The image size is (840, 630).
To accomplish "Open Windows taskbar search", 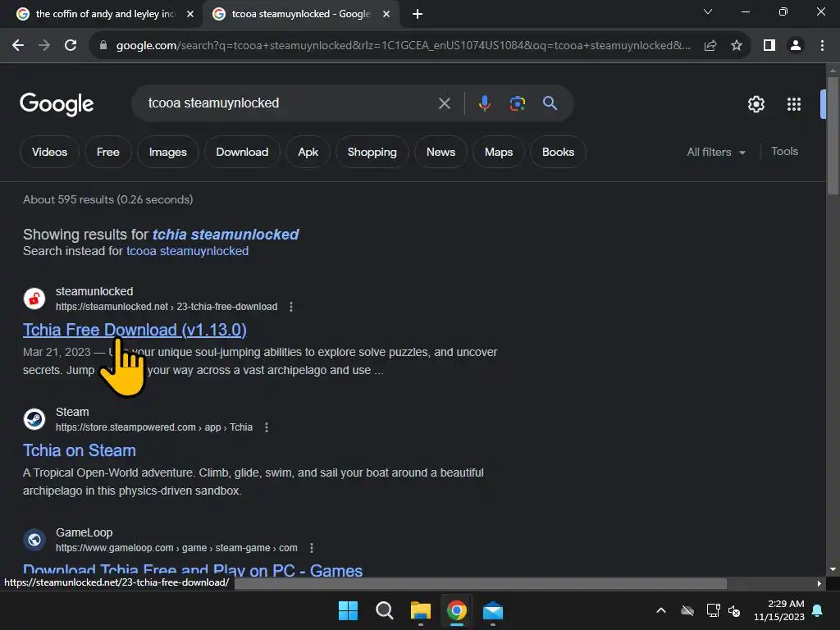I will point(384,610).
